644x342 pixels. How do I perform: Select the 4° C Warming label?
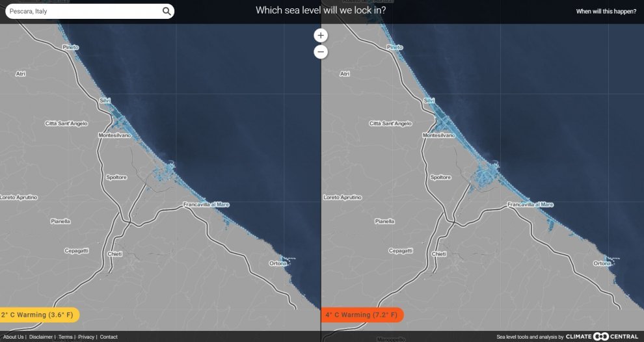click(362, 315)
